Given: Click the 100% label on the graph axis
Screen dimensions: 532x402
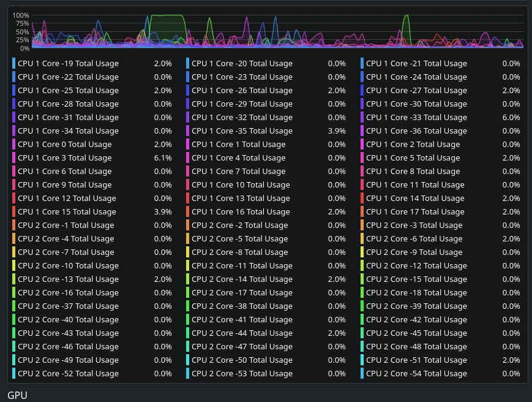Looking at the screenshot, I should pos(21,15).
